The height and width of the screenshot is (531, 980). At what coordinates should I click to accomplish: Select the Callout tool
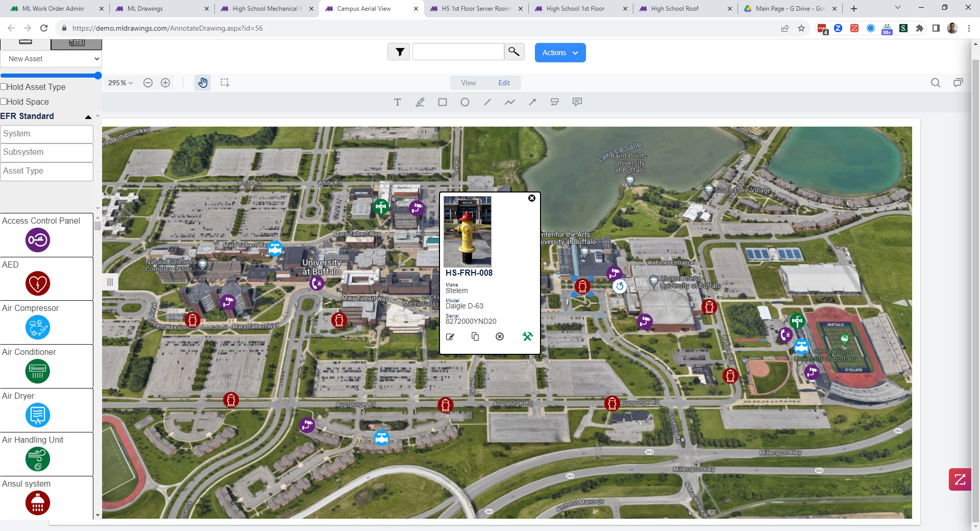tap(555, 102)
